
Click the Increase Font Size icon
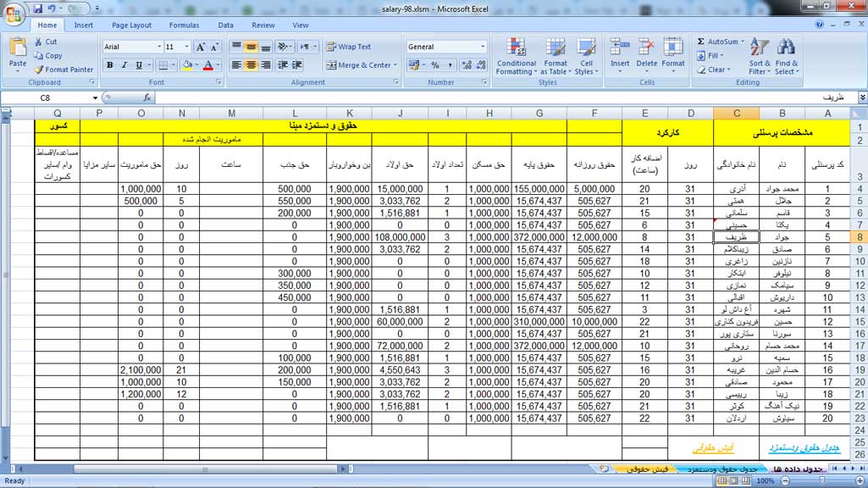200,47
